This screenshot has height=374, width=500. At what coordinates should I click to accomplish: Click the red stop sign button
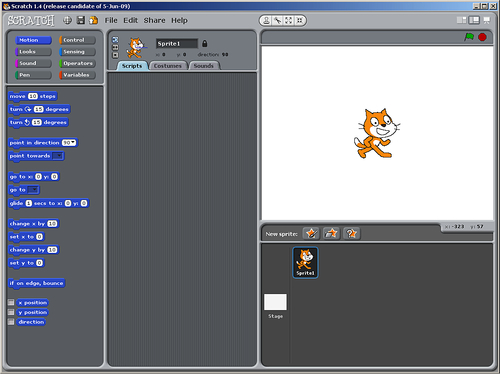[x=482, y=37]
